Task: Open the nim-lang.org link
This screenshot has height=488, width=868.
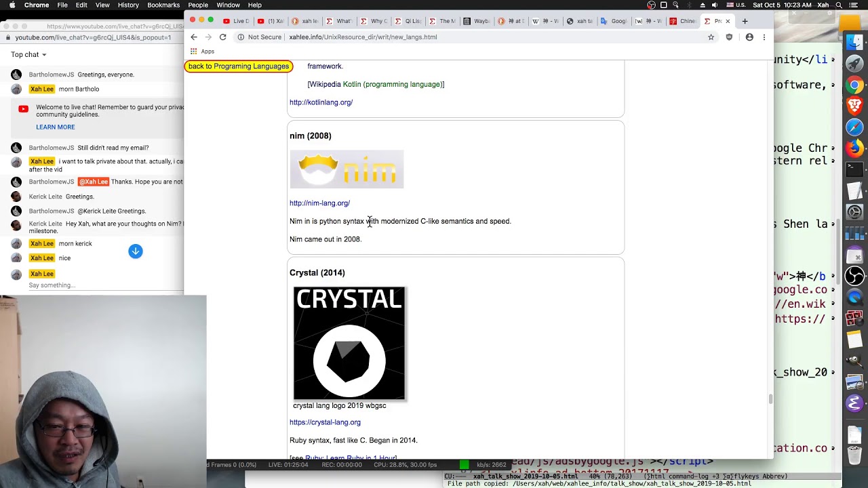Action: point(319,203)
